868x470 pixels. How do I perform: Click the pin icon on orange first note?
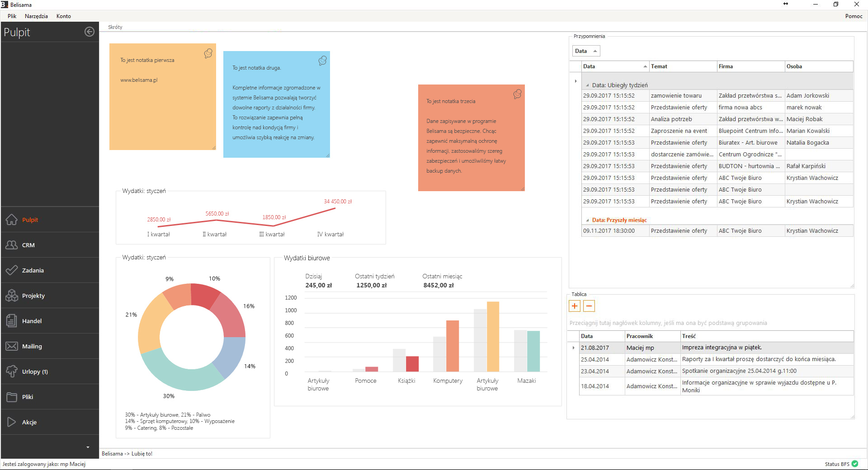click(208, 53)
